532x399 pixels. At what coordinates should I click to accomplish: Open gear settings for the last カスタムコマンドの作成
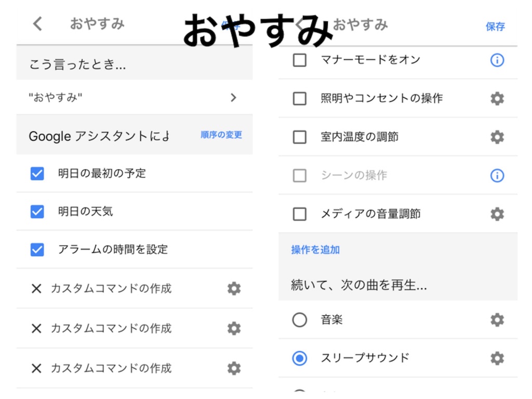click(234, 368)
